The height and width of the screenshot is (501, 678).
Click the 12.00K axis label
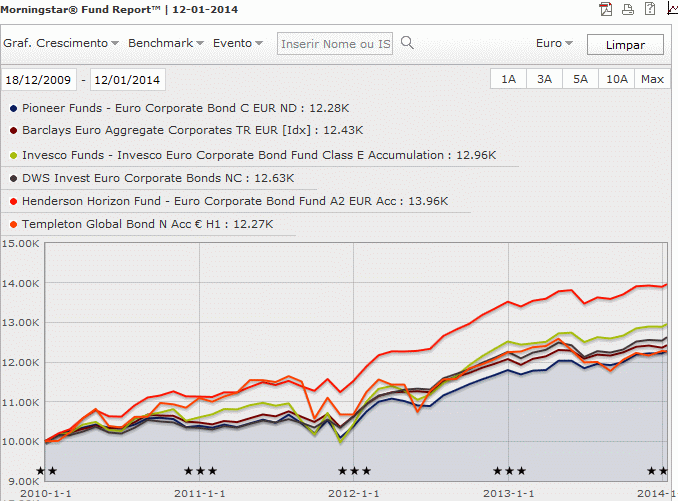tap(20, 362)
